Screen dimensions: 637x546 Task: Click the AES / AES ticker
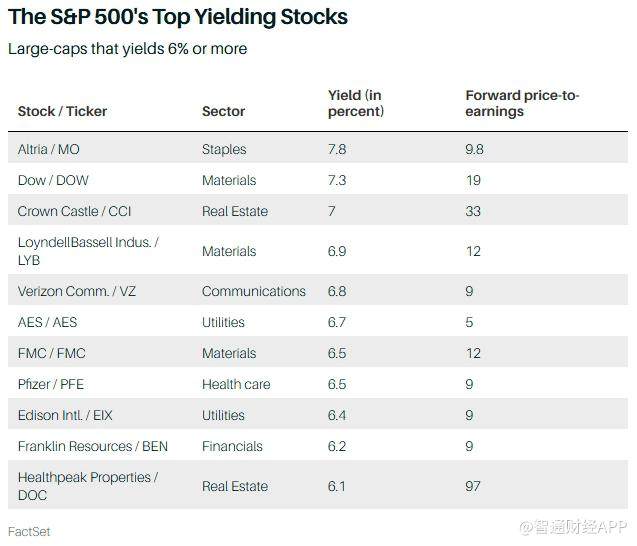click(47, 322)
